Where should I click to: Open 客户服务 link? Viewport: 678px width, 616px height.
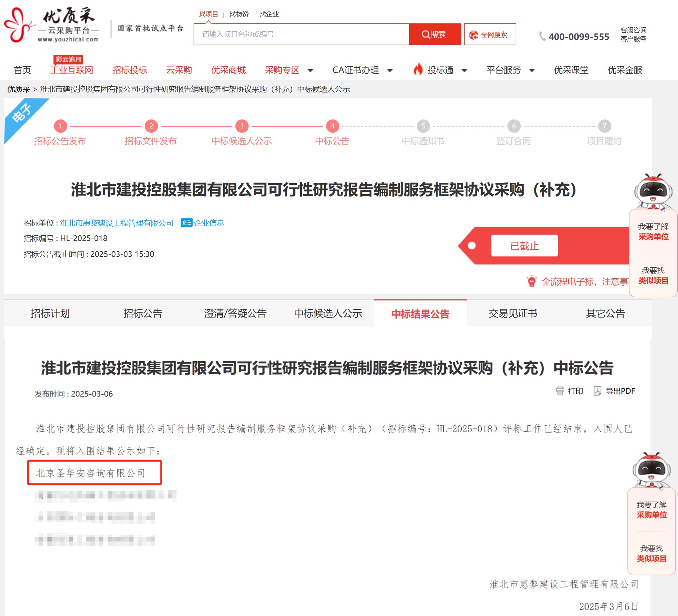point(633,38)
